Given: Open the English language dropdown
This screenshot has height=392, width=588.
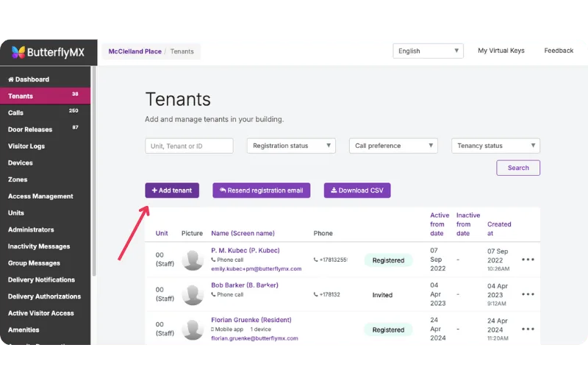Looking at the screenshot, I should 428,51.
